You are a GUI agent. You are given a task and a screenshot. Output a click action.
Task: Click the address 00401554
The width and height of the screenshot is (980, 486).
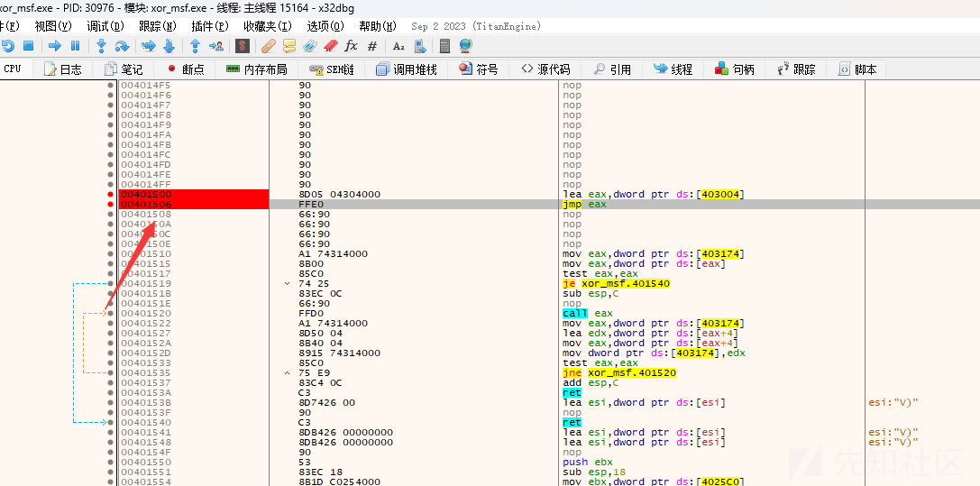[146, 481]
